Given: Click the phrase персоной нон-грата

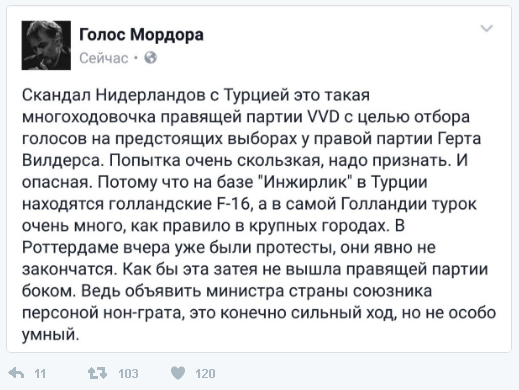Looking at the screenshot, I should point(101,313).
